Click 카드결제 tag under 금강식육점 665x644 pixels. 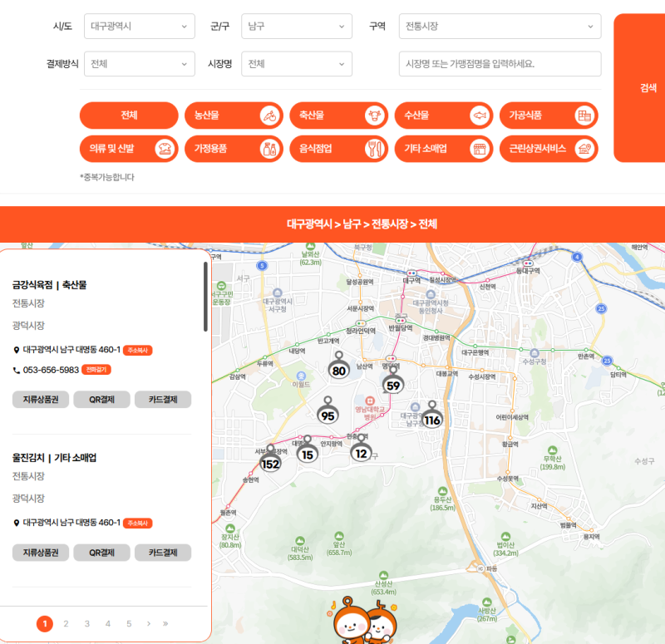point(163,400)
